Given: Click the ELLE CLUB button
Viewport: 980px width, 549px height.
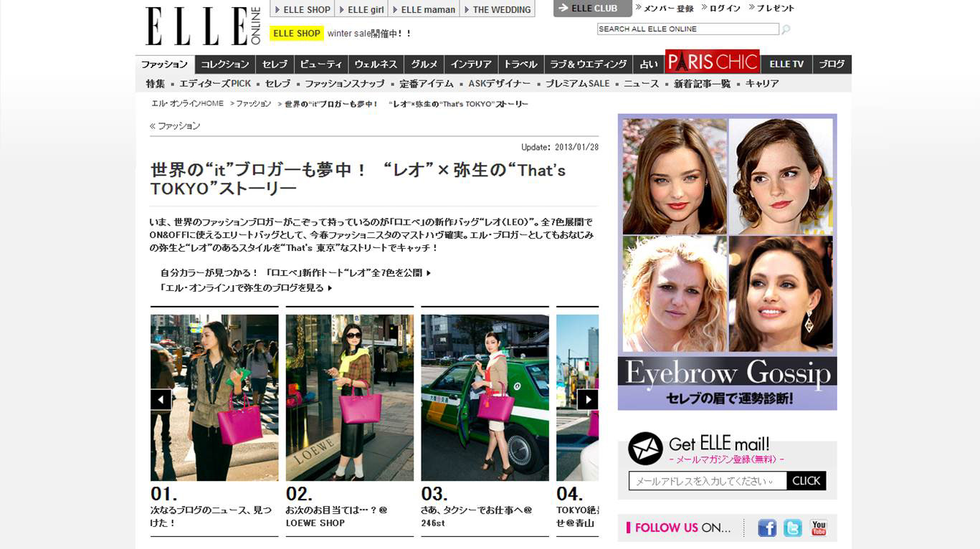Looking at the screenshot, I should tap(592, 9).
